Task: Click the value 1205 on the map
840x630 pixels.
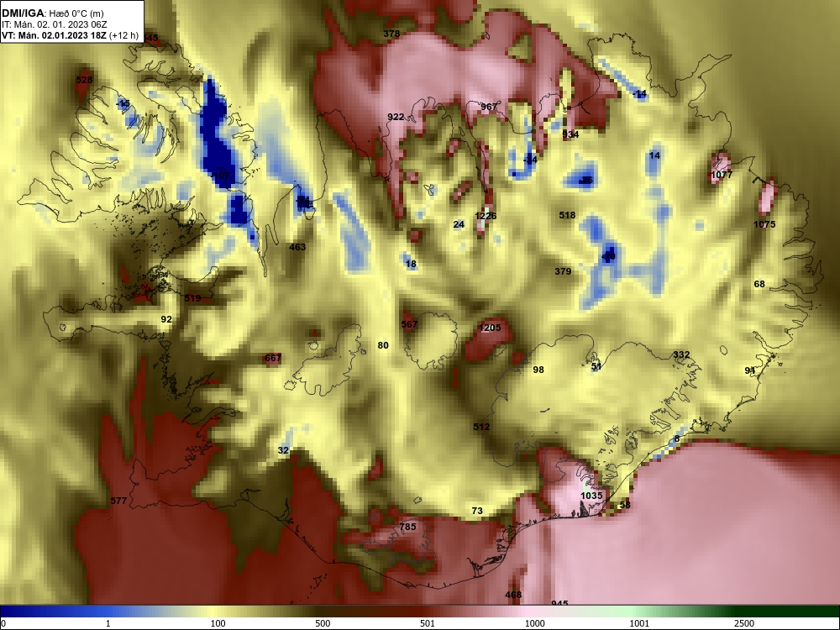Action: point(491,328)
